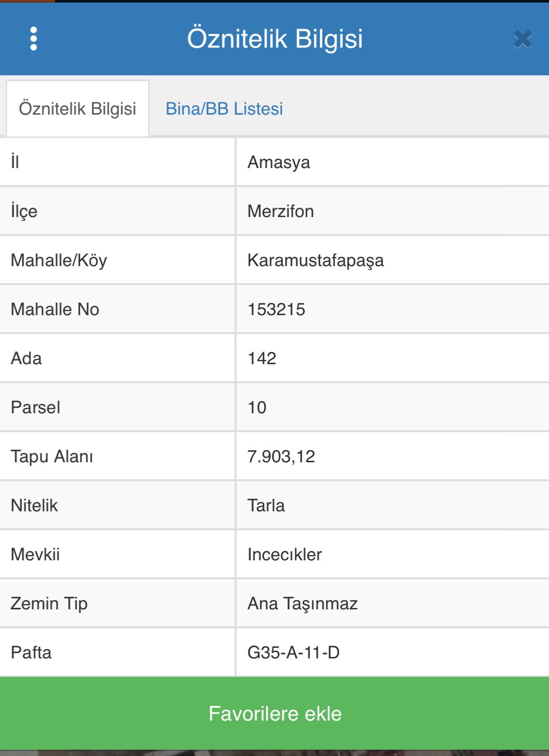Click Tapu Alanı value 7.903,12
This screenshot has height=756, width=549.
tap(281, 456)
